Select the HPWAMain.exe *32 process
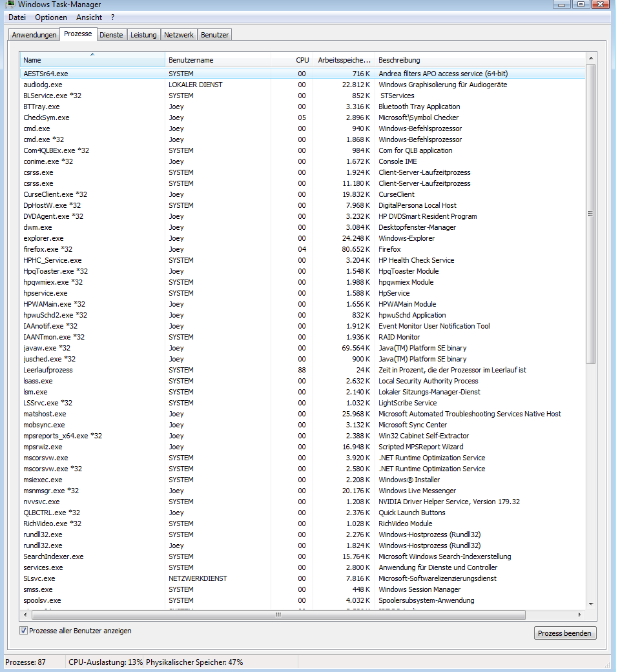Screen dimensions: 620x672 (x=303, y=304)
